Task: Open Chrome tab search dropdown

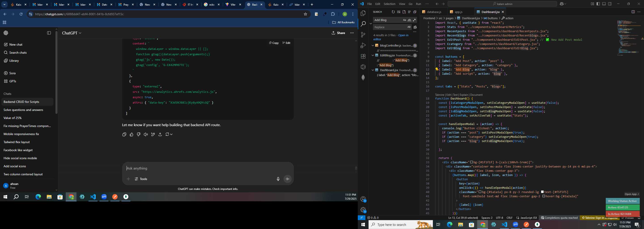Action: (4, 5)
